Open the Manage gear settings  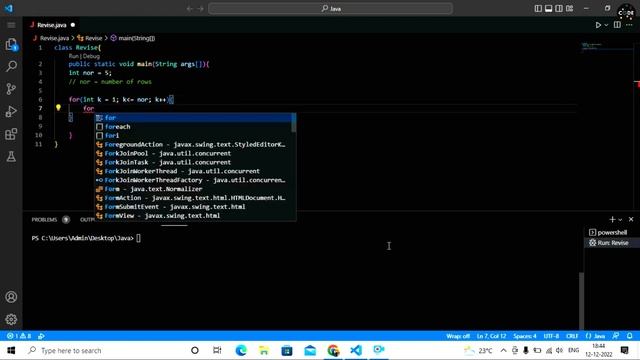(11, 319)
